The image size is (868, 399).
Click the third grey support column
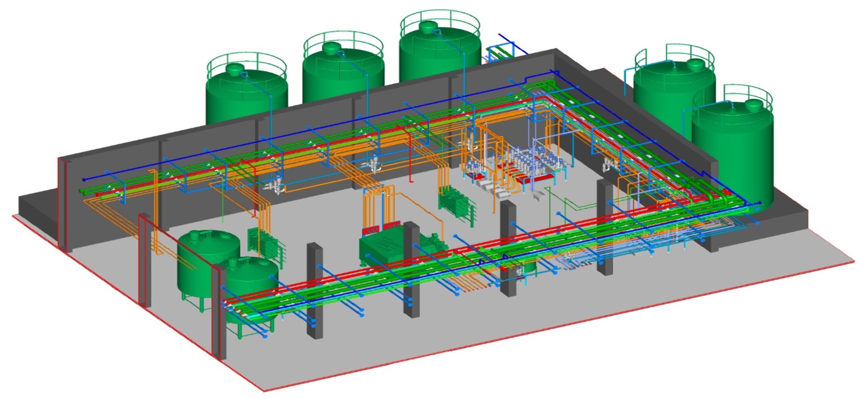[x=508, y=248]
